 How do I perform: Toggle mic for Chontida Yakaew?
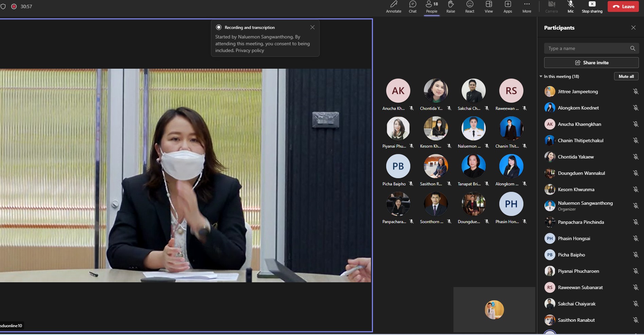[636, 157]
